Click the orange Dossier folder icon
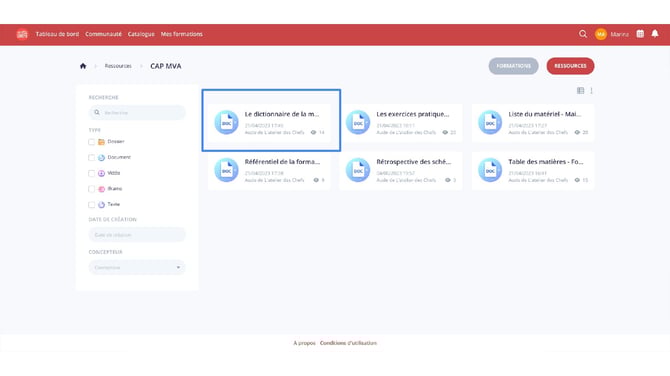The height and width of the screenshot is (376, 670). pyautogui.click(x=101, y=142)
